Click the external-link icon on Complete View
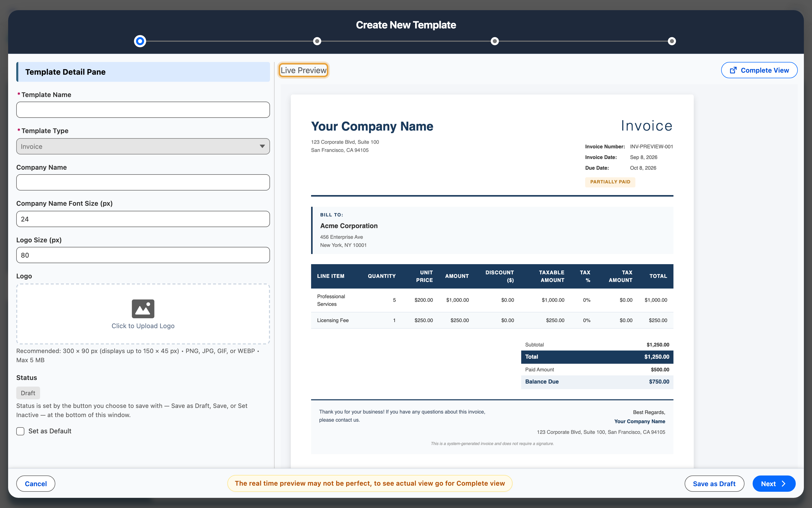This screenshot has width=812, height=508. point(734,70)
